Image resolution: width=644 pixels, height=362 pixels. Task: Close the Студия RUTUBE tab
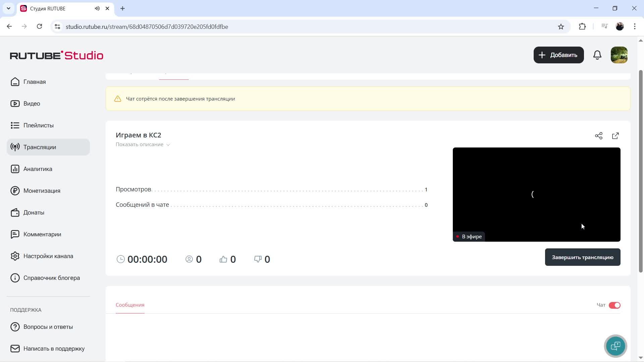pyautogui.click(x=107, y=9)
